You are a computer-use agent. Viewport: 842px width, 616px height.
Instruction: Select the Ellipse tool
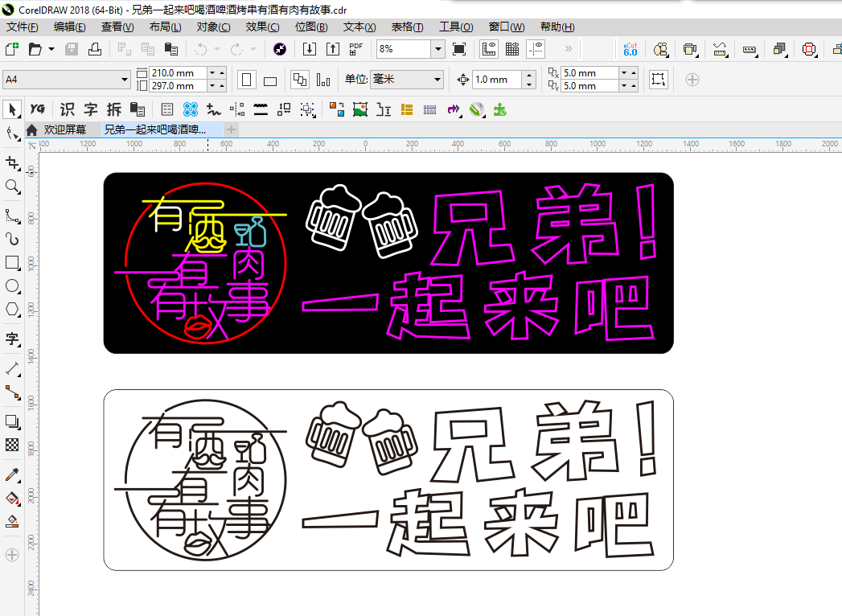12,285
